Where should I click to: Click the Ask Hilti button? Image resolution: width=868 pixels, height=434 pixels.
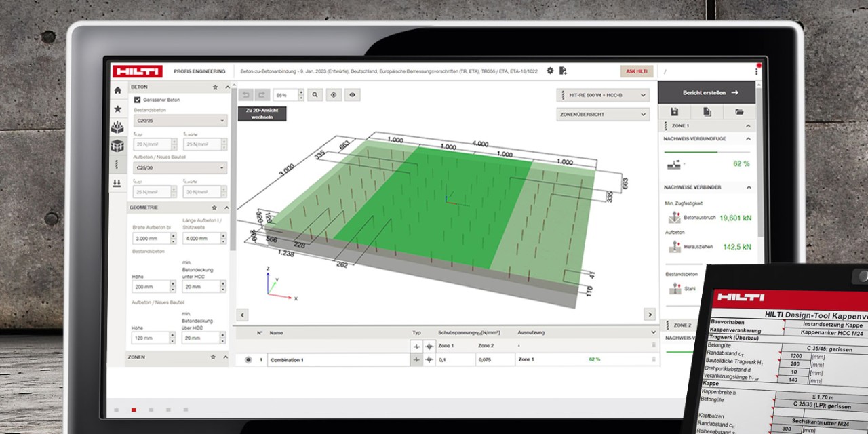(636, 71)
